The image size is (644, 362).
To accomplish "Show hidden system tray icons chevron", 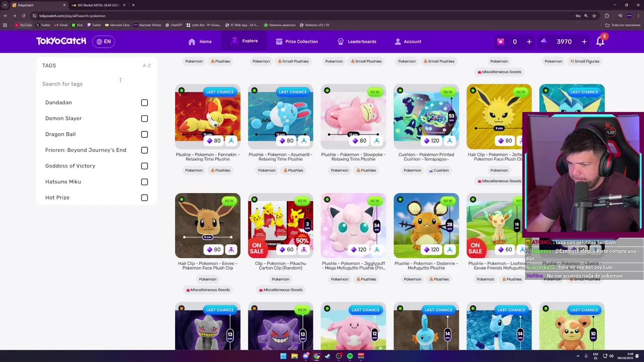I will pyautogui.click(x=578, y=356).
